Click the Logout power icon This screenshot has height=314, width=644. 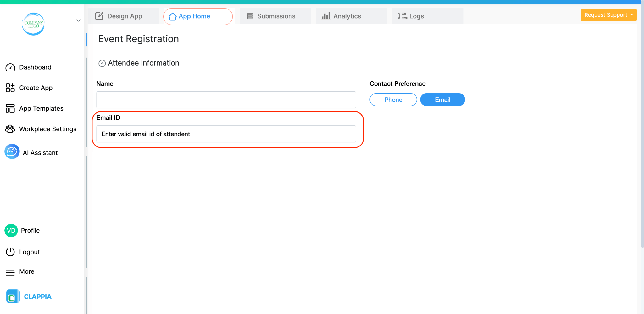pyautogui.click(x=10, y=252)
